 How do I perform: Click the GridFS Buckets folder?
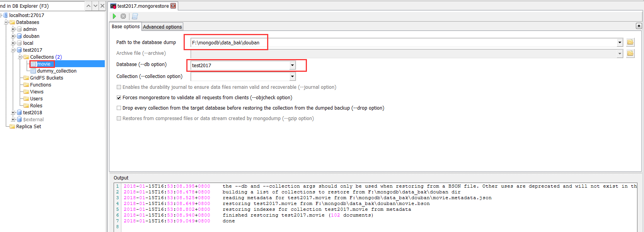(x=46, y=78)
